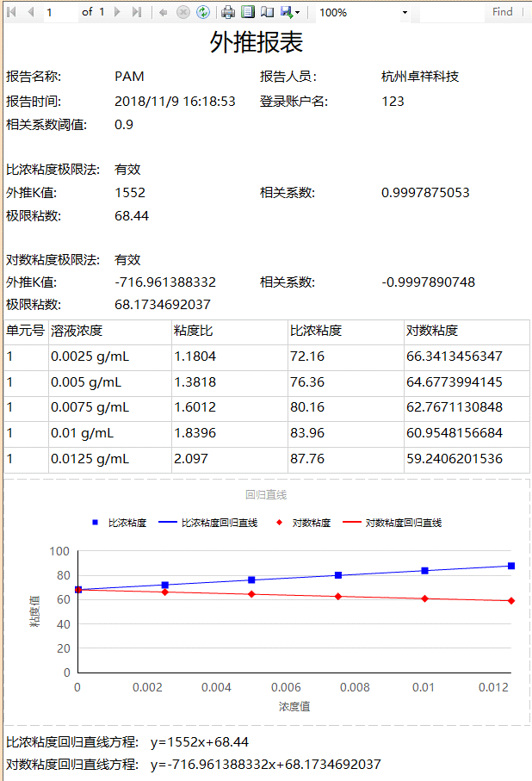Click the next page arrow
This screenshot has width=532, height=781.
coord(119,12)
